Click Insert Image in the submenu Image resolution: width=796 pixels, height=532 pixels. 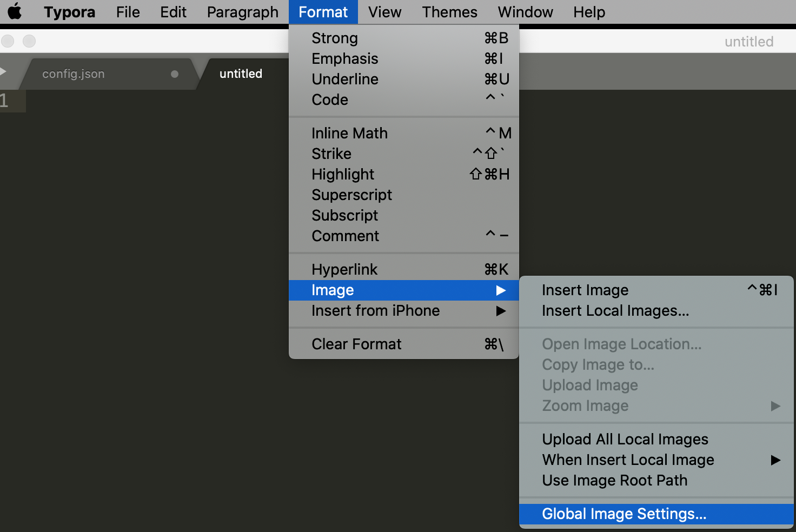pos(585,290)
